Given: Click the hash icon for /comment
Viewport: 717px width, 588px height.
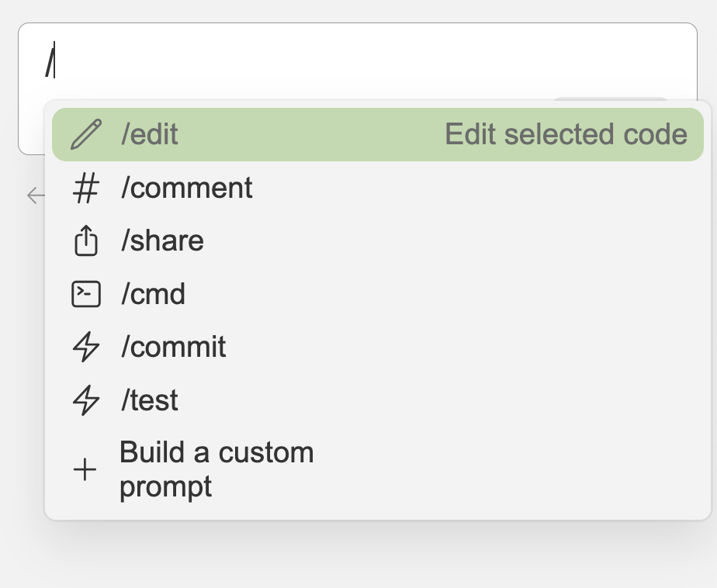Looking at the screenshot, I should pos(85,189).
